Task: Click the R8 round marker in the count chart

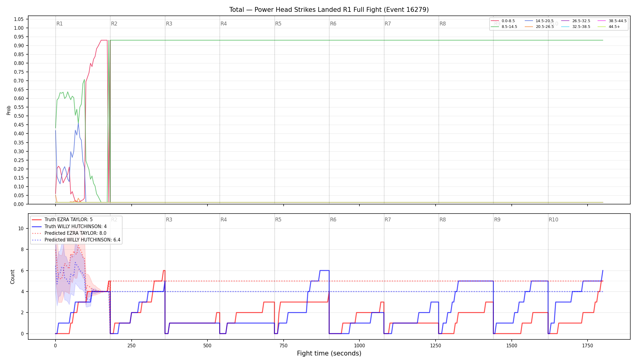Action: (443, 220)
